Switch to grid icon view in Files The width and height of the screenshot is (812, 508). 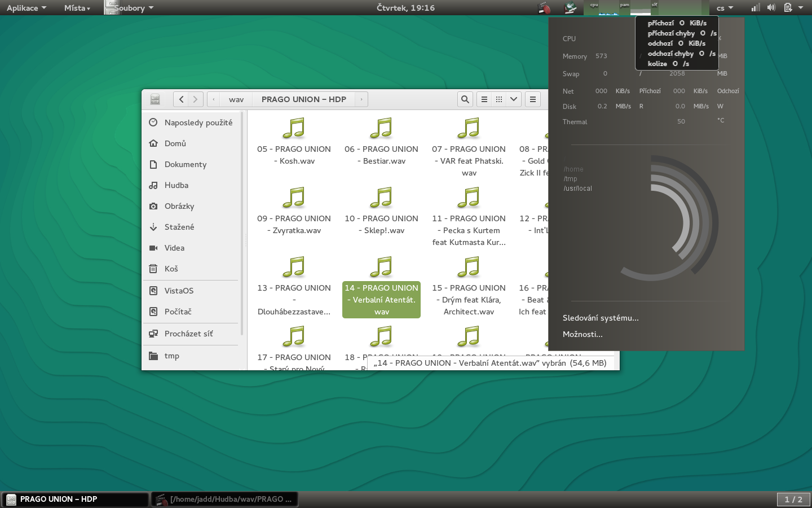[499, 99]
